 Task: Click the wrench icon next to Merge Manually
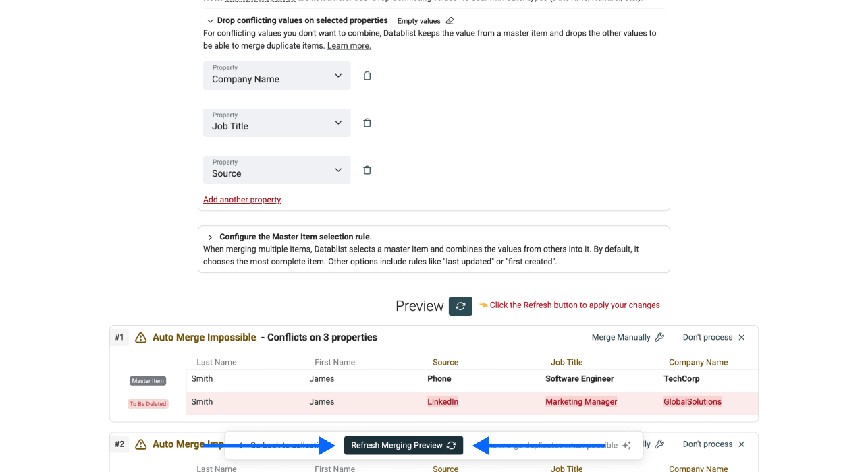(x=659, y=337)
